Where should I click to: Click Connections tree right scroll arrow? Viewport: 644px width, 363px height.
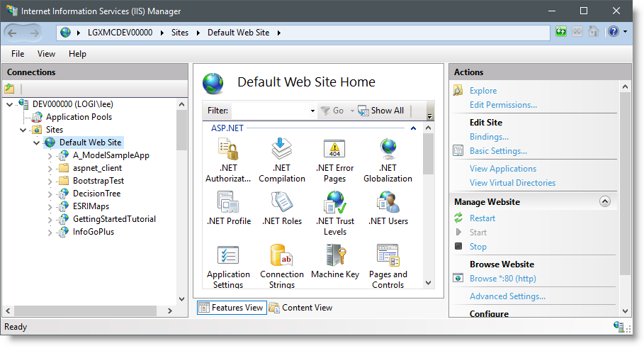point(169,311)
